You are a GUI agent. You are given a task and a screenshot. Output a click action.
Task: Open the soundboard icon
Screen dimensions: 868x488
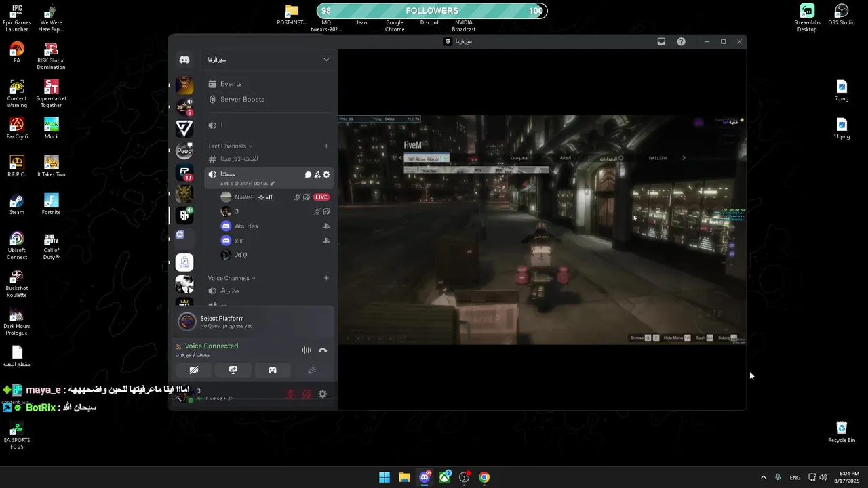pyautogui.click(x=312, y=370)
